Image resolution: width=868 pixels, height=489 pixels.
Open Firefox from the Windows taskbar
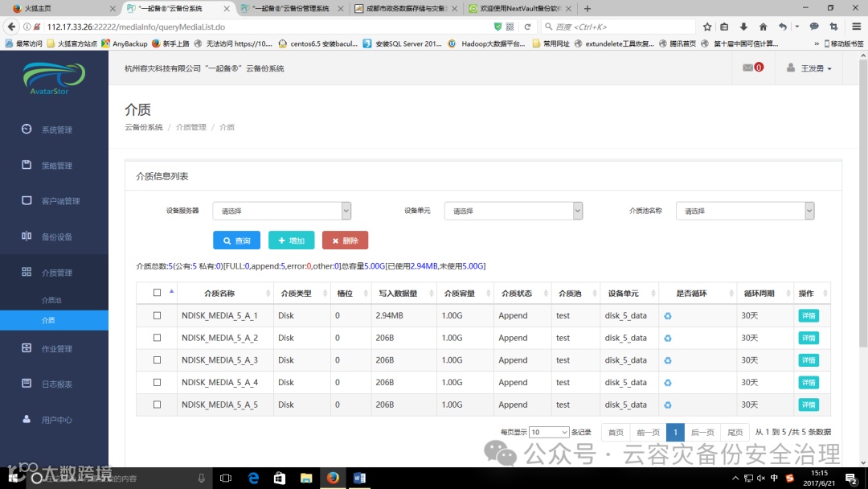(x=333, y=478)
